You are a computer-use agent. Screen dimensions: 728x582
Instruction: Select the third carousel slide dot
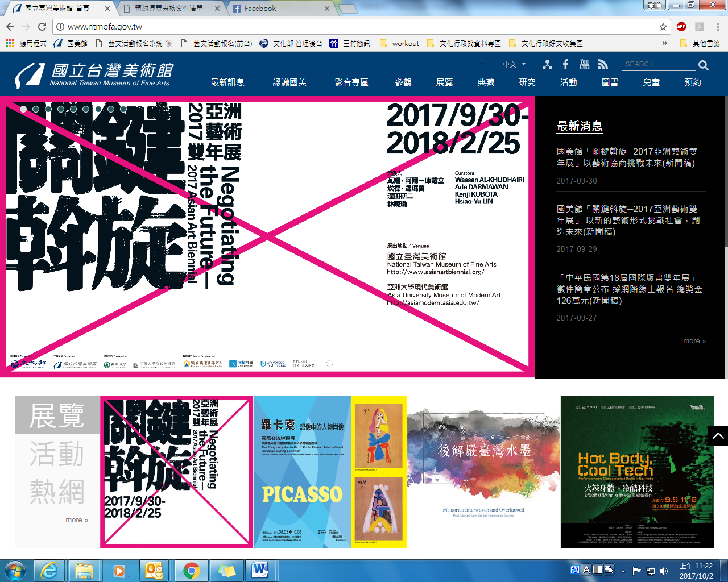(48, 109)
